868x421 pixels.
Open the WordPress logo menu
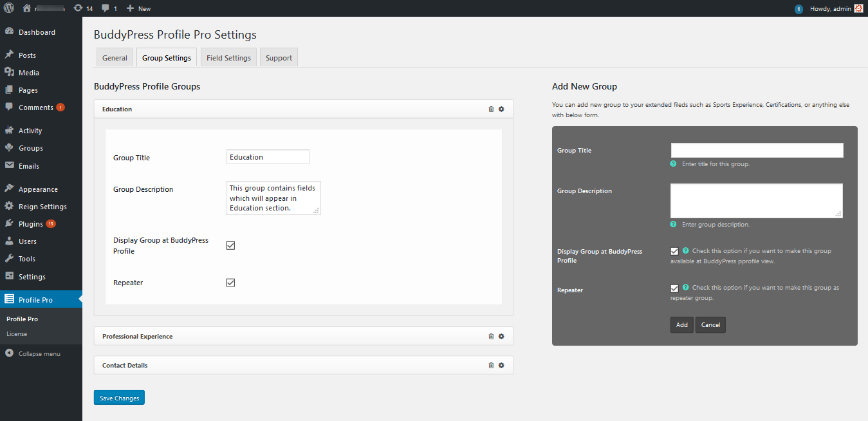pyautogui.click(x=9, y=8)
